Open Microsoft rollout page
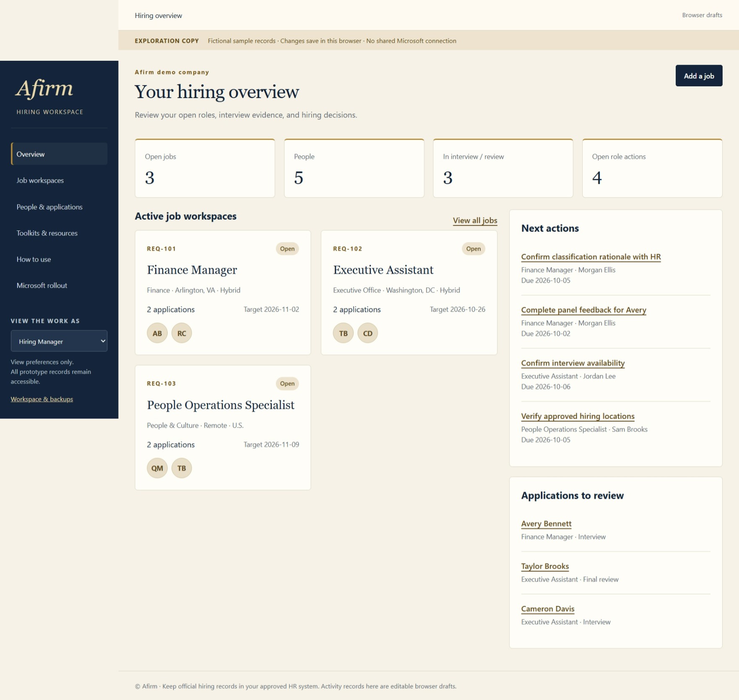This screenshot has height=700, width=739. (x=59, y=285)
